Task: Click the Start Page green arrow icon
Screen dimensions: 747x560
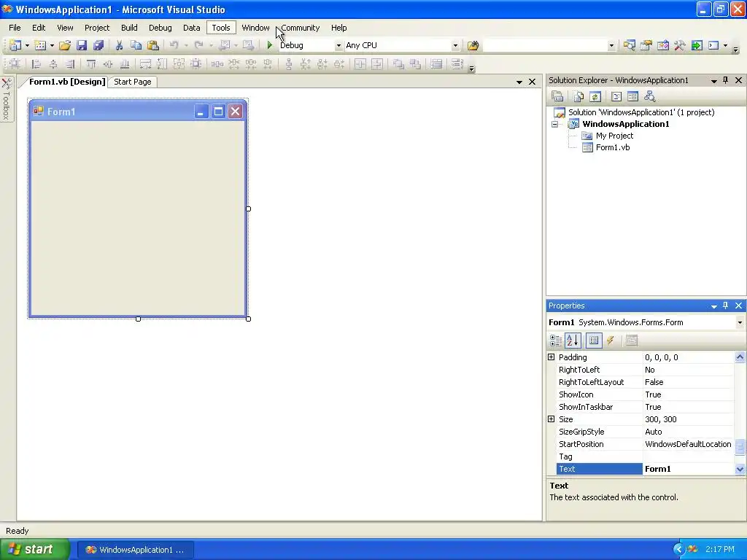Action: point(697,45)
